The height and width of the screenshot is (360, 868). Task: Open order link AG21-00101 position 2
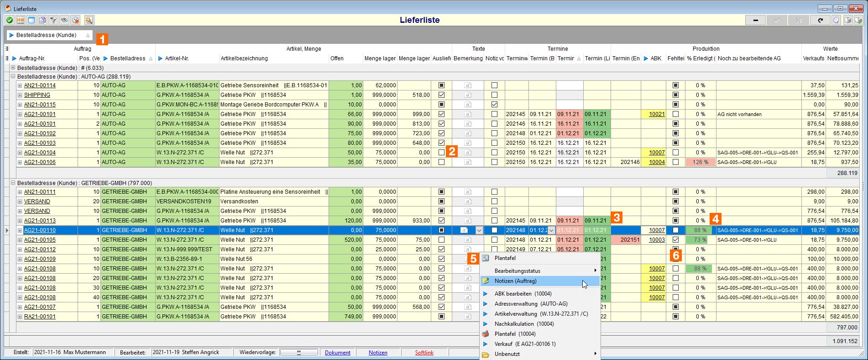40,124
